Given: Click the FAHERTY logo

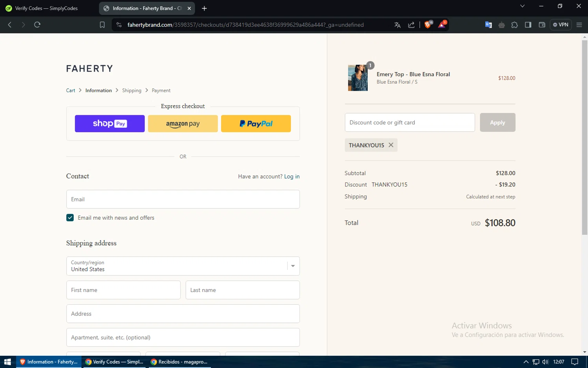Looking at the screenshot, I should (89, 69).
